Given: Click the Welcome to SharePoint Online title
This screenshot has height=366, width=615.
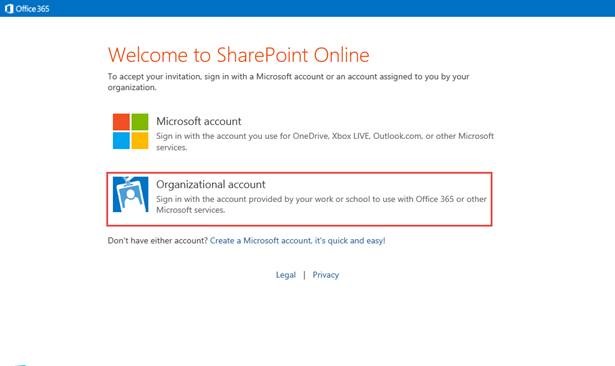Looking at the screenshot, I should (238, 55).
